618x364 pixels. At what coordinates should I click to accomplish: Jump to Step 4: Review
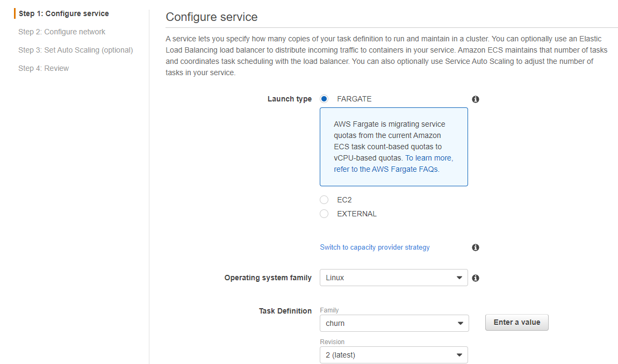(44, 68)
